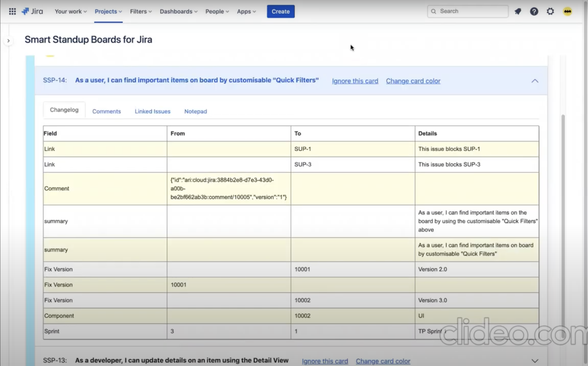Open the notifications icon
The image size is (588, 366).
click(x=518, y=11)
